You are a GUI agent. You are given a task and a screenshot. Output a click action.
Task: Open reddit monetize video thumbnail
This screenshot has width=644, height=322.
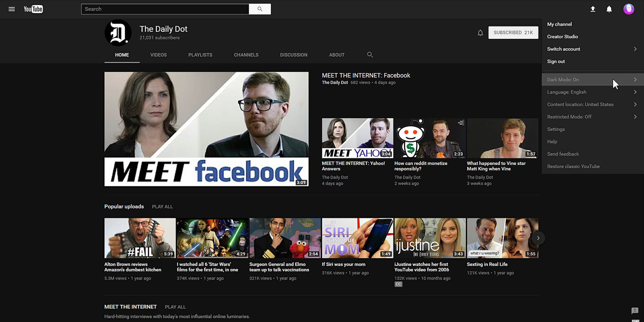[x=430, y=138]
